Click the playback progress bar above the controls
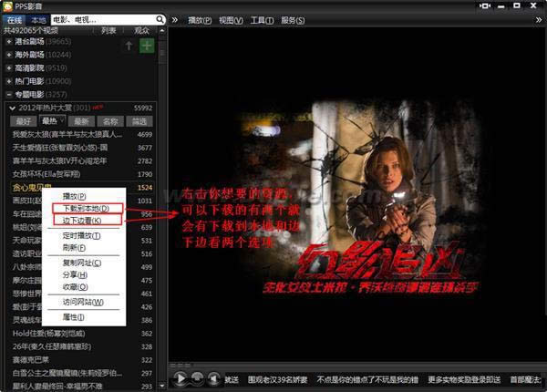 357,366
